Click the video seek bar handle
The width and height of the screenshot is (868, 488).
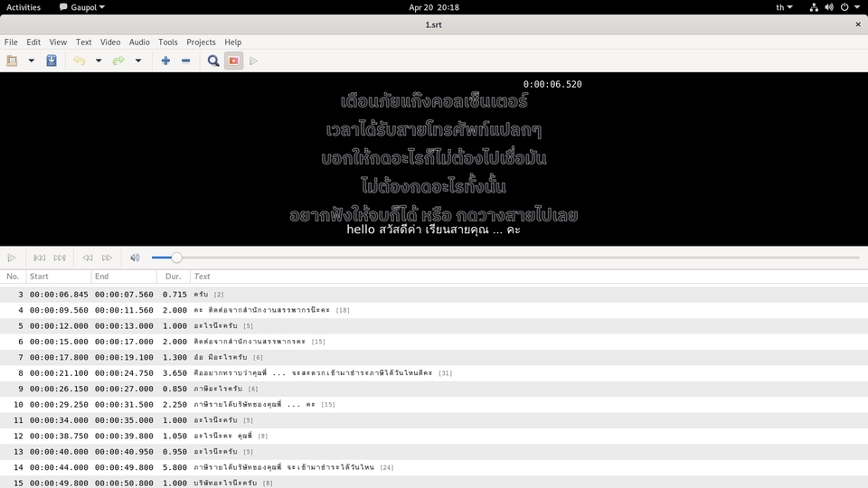[176, 258]
